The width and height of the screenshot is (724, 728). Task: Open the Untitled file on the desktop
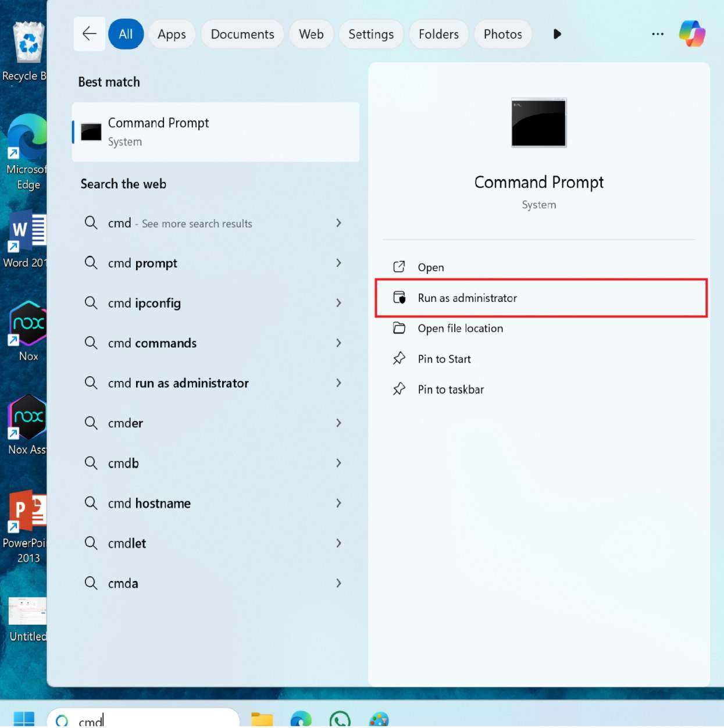coord(27,611)
